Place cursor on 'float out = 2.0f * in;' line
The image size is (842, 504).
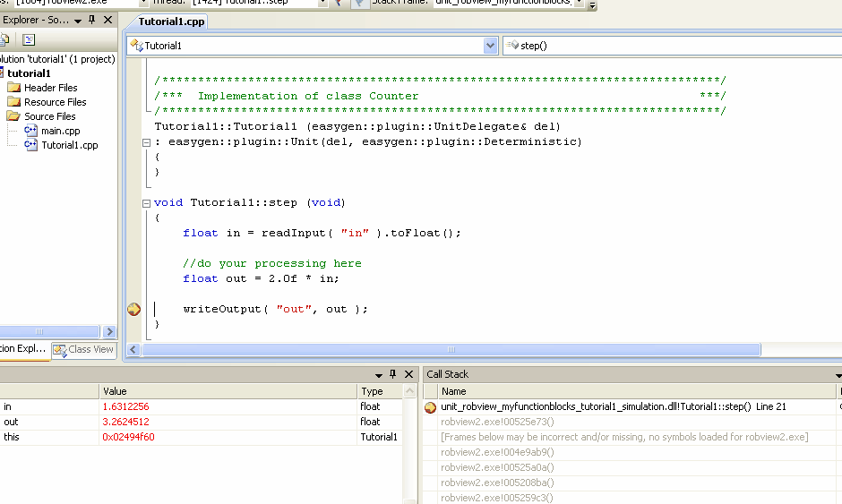pyautogui.click(x=261, y=278)
